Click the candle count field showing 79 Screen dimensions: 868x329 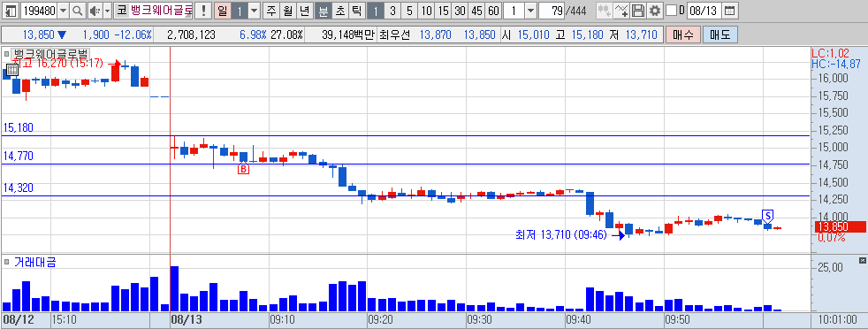point(552,11)
